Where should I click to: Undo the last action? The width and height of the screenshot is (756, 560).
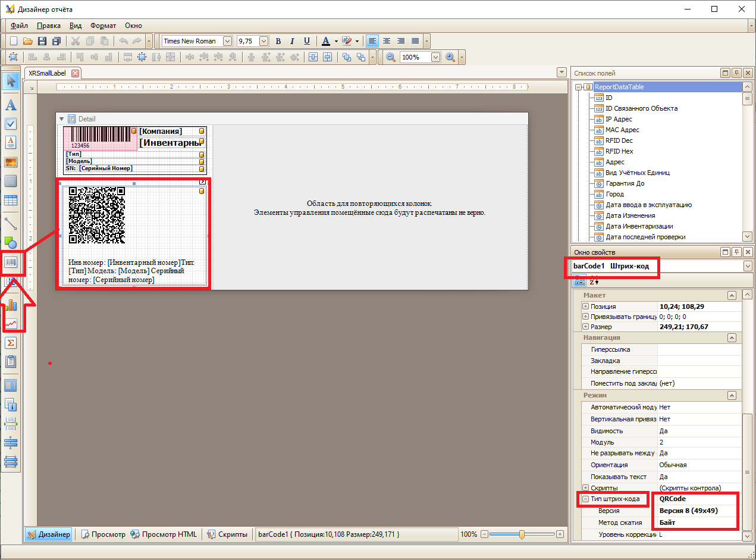click(123, 41)
